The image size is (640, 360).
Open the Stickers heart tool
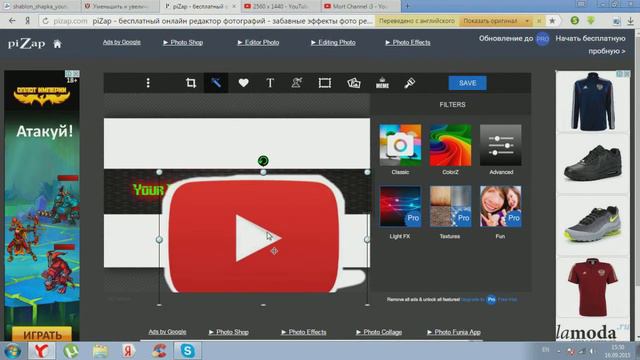(x=243, y=83)
